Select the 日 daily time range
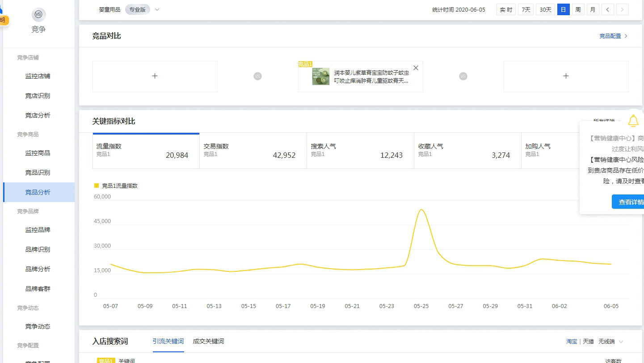 click(x=563, y=10)
